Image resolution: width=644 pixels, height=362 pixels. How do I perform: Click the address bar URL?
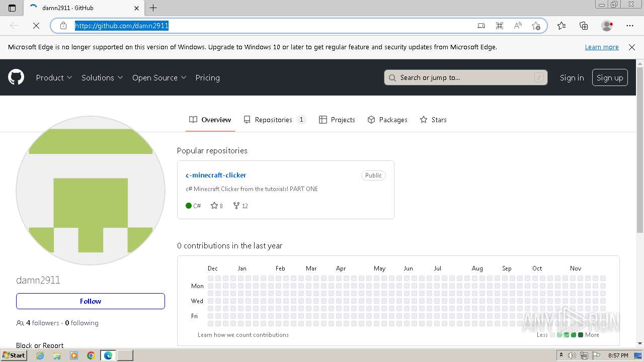(x=122, y=26)
